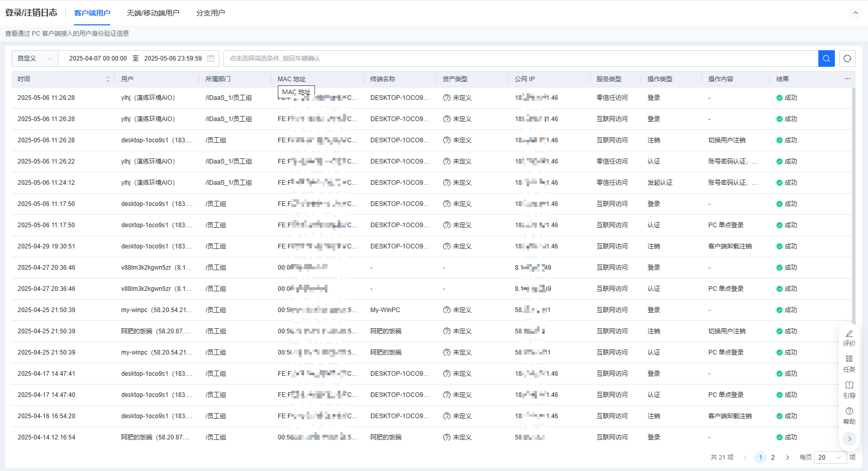Open the 引导 guide book icon
868x471 pixels.
coord(849,389)
